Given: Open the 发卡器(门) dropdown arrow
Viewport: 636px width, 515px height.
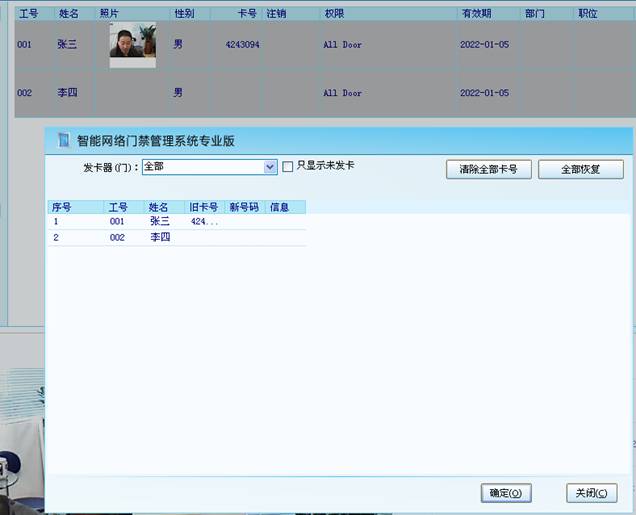Looking at the screenshot, I should [x=270, y=167].
